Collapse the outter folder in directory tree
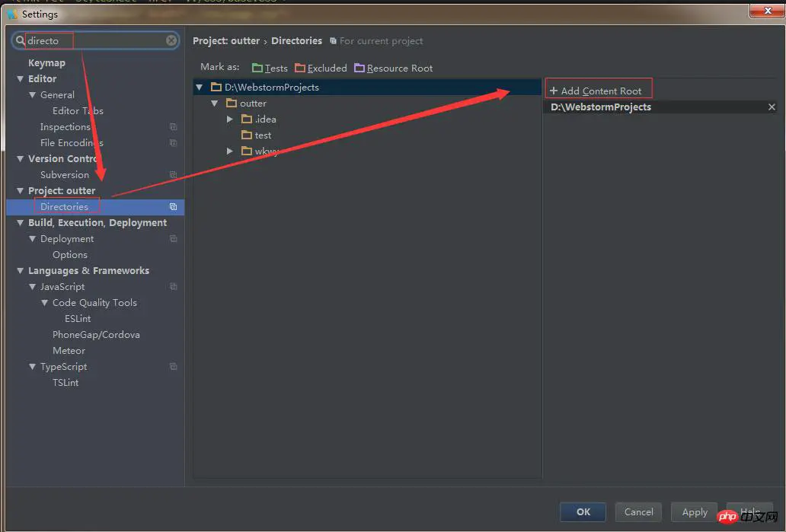Image resolution: width=786 pixels, height=532 pixels. pyautogui.click(x=215, y=104)
